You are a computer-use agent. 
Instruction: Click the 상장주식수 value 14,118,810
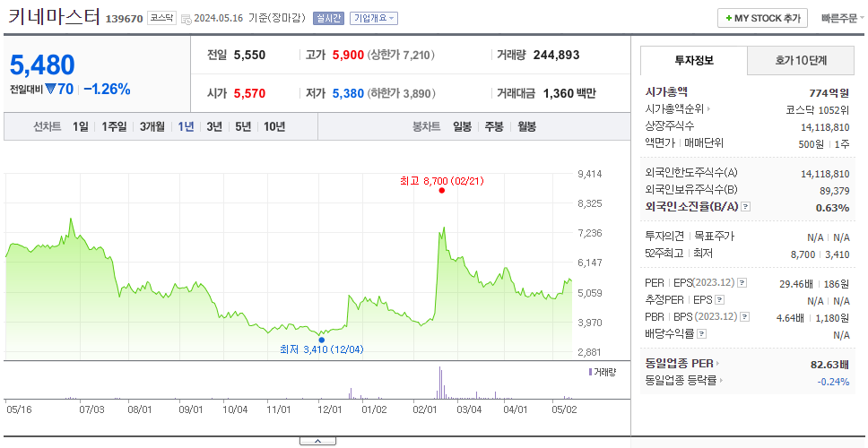pyautogui.click(x=825, y=127)
